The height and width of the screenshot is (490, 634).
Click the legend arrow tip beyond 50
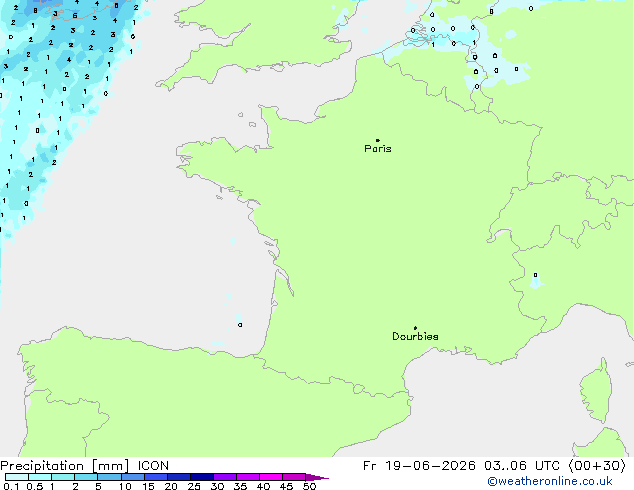pyautogui.click(x=317, y=477)
